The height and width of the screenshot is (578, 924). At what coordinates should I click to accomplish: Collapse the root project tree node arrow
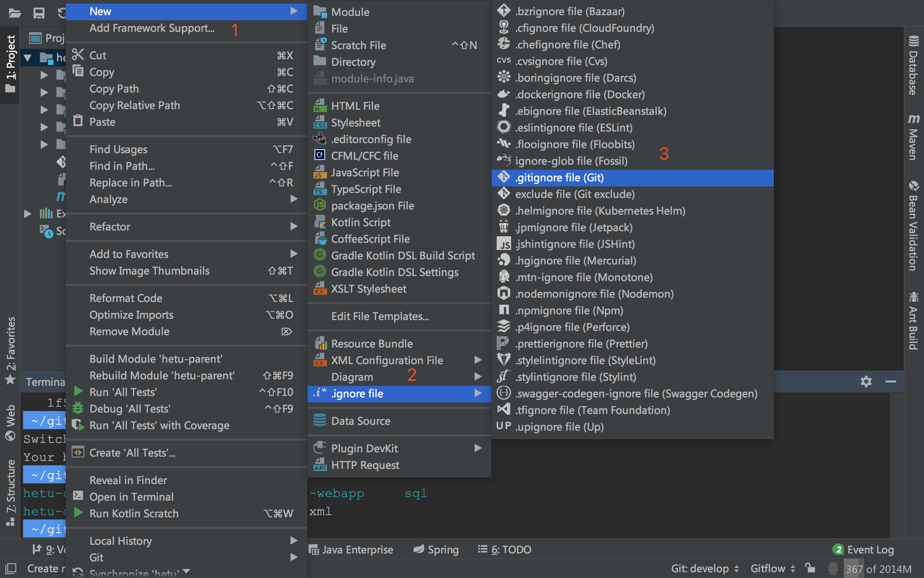pos(27,58)
